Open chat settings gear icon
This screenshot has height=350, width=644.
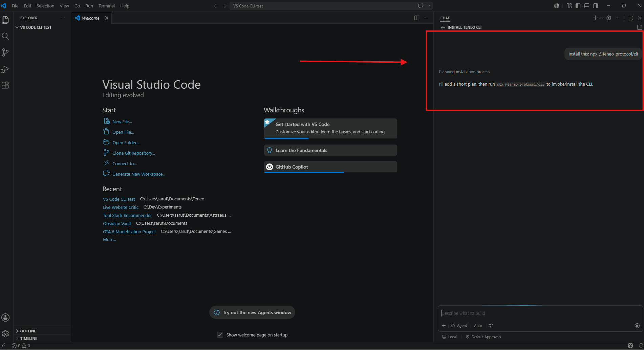click(x=609, y=18)
